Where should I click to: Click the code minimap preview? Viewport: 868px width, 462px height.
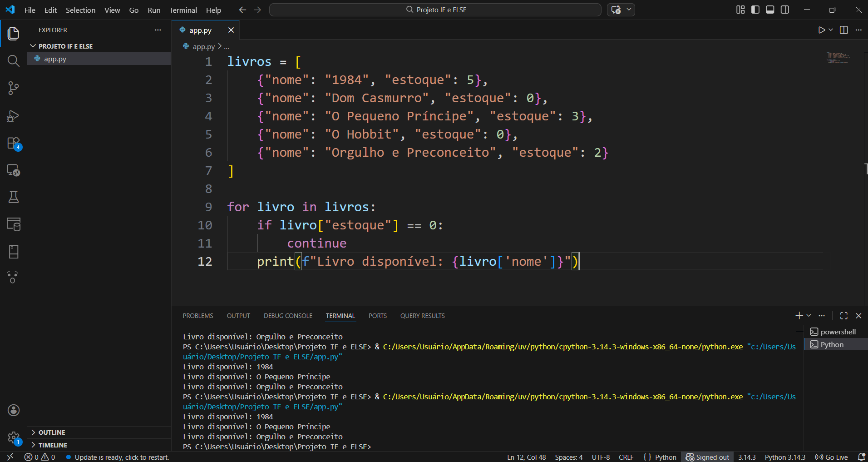point(838,58)
